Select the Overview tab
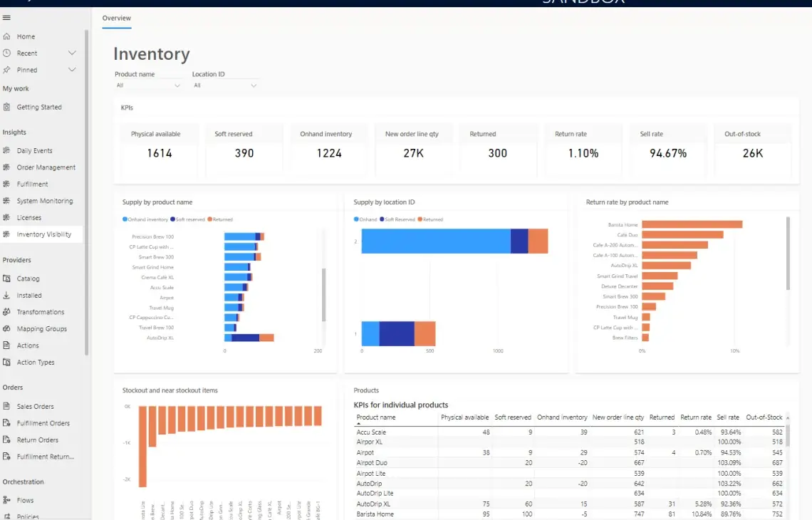The height and width of the screenshot is (520, 812). (117, 18)
